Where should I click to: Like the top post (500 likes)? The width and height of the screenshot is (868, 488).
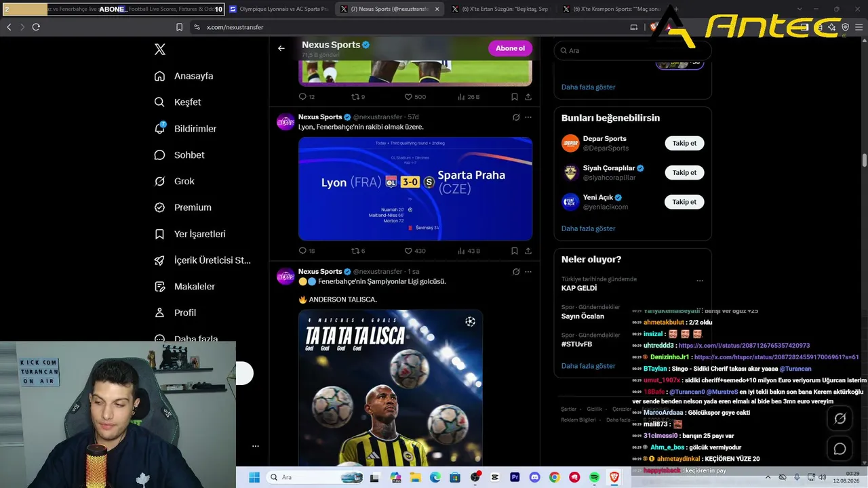[x=415, y=97]
